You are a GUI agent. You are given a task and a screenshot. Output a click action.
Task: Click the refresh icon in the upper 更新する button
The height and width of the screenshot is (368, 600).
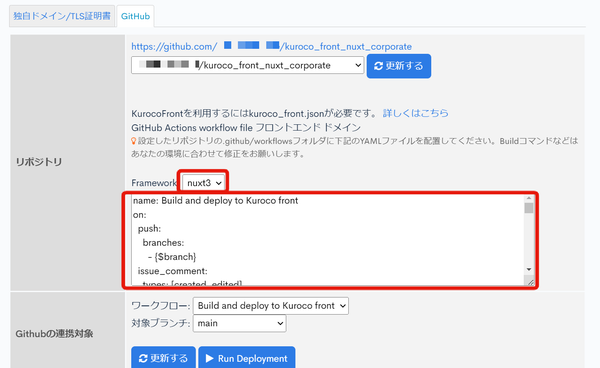[x=378, y=66]
